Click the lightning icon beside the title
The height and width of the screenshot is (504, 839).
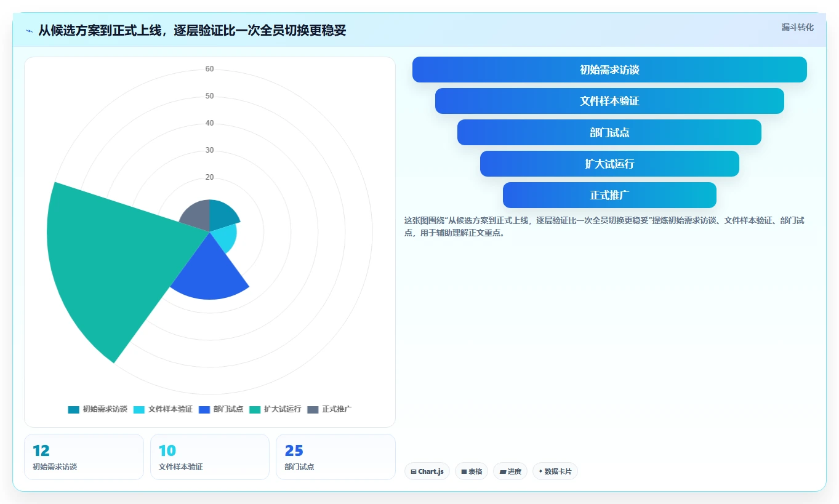tap(30, 31)
